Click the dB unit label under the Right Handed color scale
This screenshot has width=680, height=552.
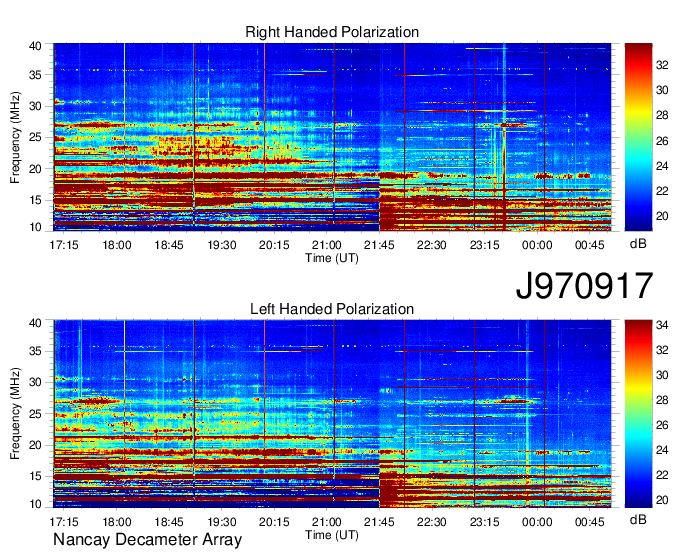coord(638,243)
